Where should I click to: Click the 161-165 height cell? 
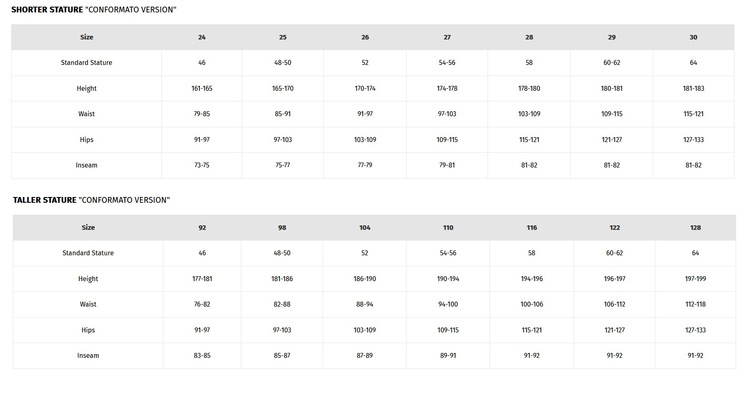[x=202, y=88]
